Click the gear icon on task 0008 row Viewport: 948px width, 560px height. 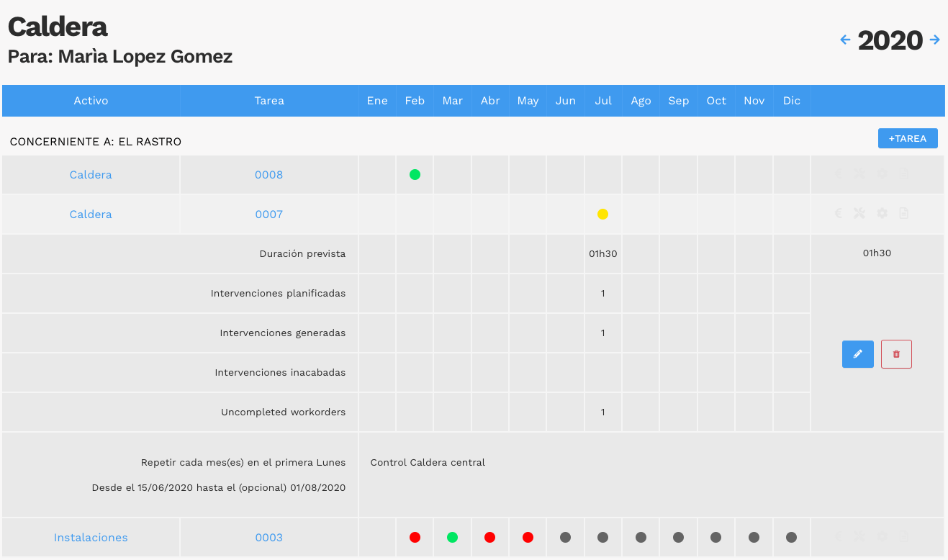point(882,173)
